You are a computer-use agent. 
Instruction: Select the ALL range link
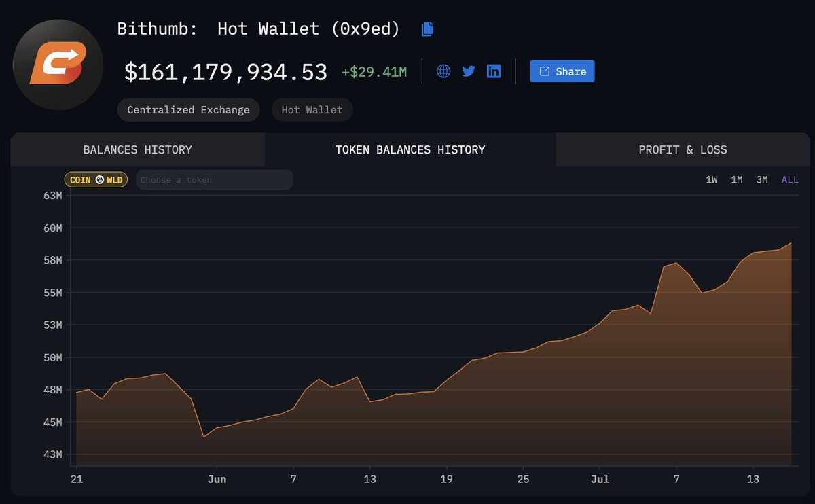pyautogui.click(x=789, y=179)
